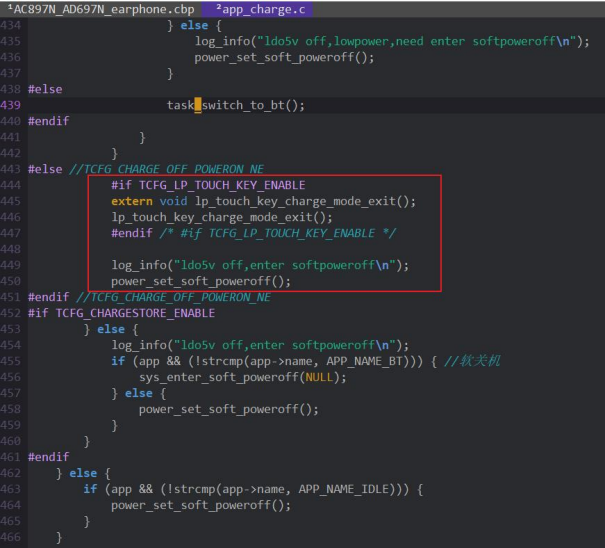Click line number 434 in the gutter
The height and width of the screenshot is (548, 605).
click(x=10, y=25)
